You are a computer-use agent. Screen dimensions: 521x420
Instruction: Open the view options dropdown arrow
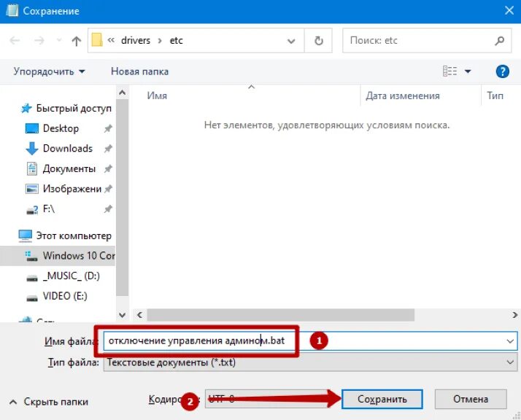468,71
